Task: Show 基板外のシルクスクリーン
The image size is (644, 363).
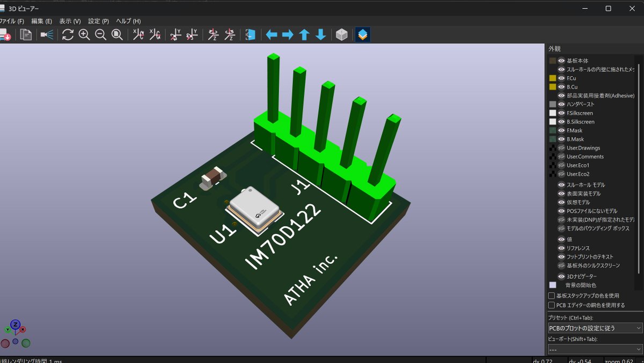Action: pos(561,265)
